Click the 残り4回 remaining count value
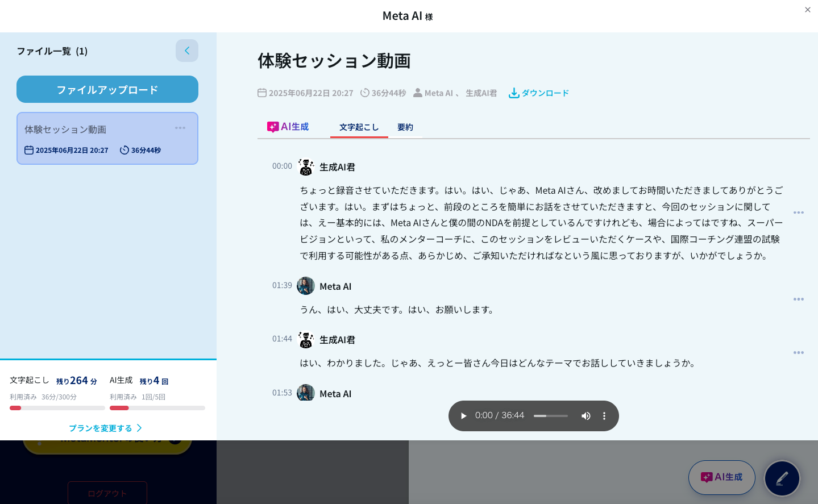 154,381
